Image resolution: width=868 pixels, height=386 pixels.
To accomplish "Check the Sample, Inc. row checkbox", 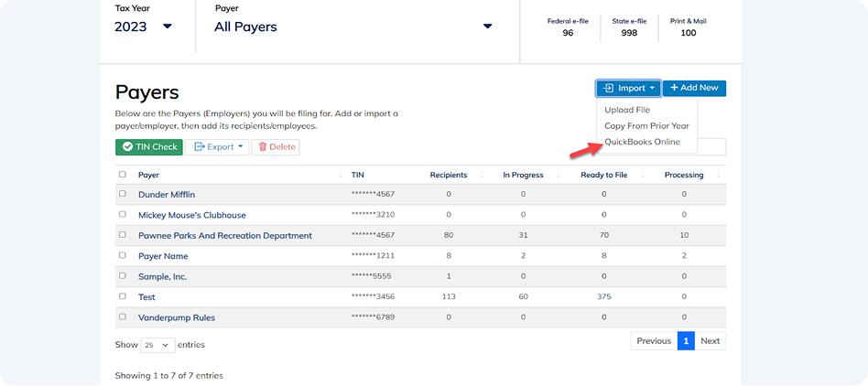I will coord(123,276).
